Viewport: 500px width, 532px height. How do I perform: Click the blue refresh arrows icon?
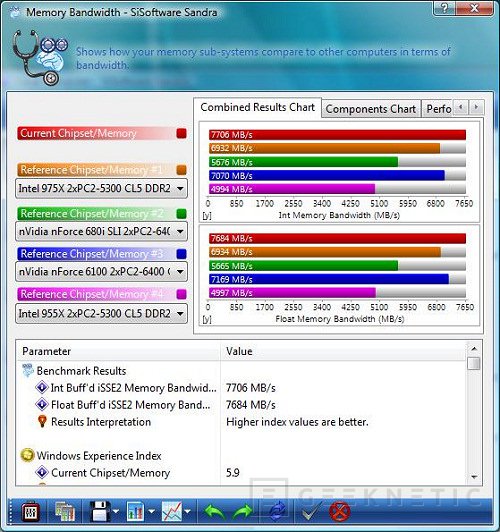[x=277, y=512]
